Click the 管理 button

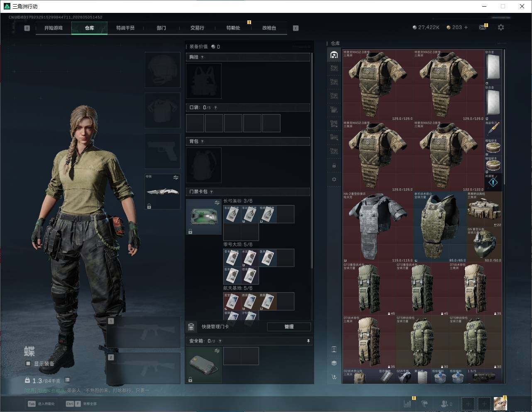289,326
